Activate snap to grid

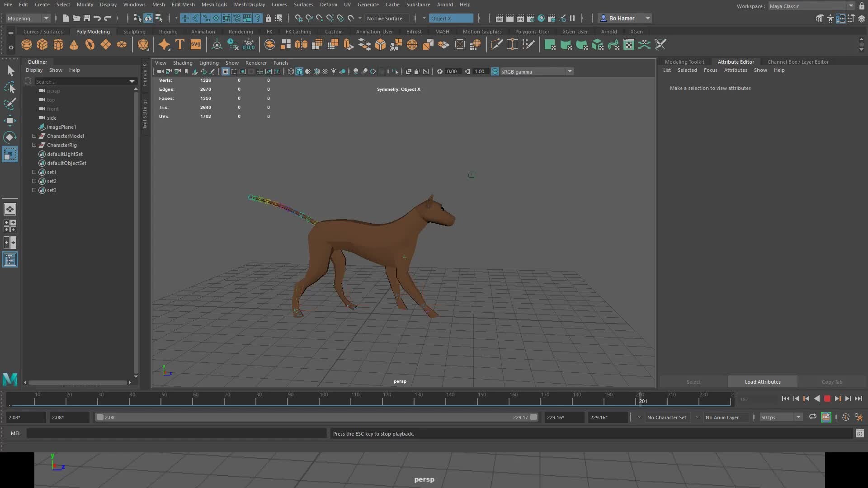click(x=299, y=18)
